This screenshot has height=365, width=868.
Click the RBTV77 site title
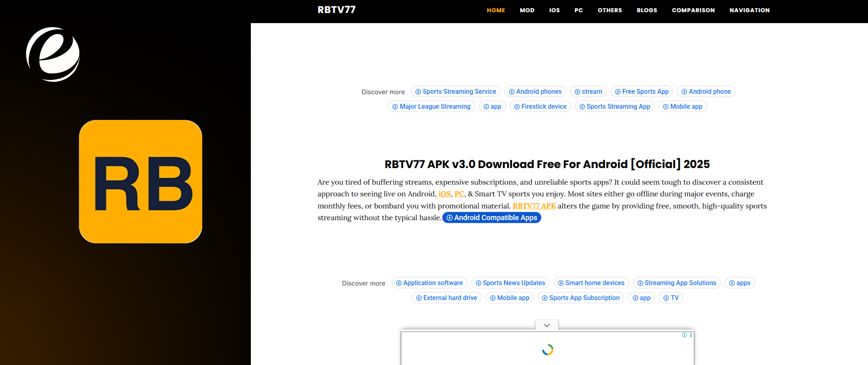point(336,10)
